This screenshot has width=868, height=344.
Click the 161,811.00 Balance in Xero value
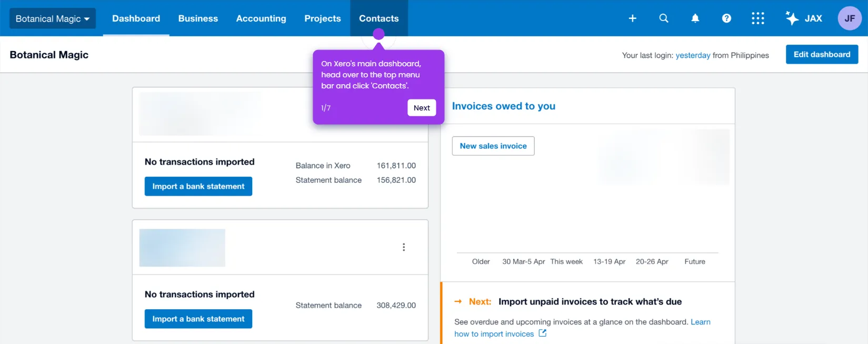396,166
